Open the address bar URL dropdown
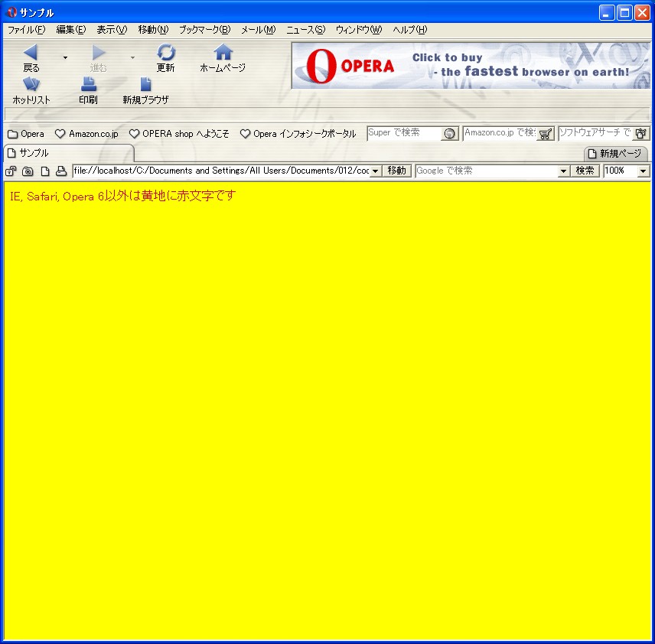655x644 pixels. pyautogui.click(x=376, y=171)
